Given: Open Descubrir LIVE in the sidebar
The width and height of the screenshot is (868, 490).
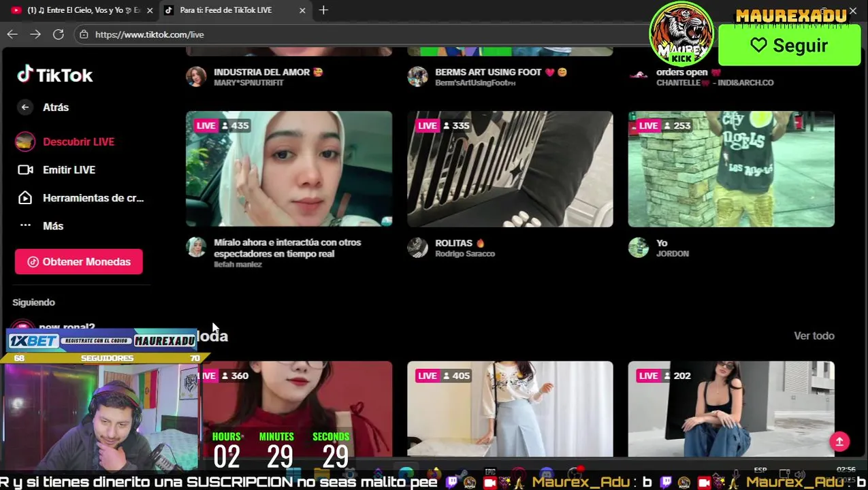Looking at the screenshot, I should tap(78, 142).
